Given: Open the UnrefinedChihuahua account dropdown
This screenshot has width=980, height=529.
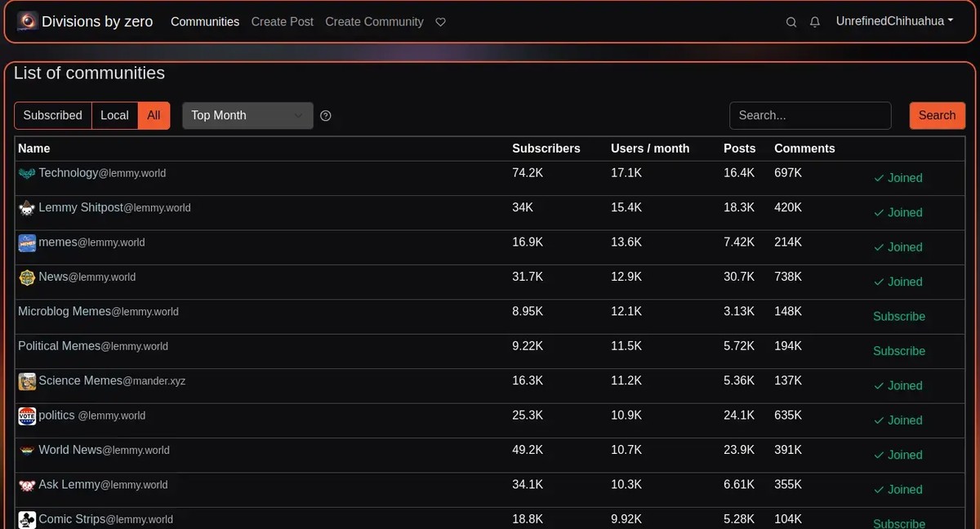Looking at the screenshot, I should [x=894, y=21].
